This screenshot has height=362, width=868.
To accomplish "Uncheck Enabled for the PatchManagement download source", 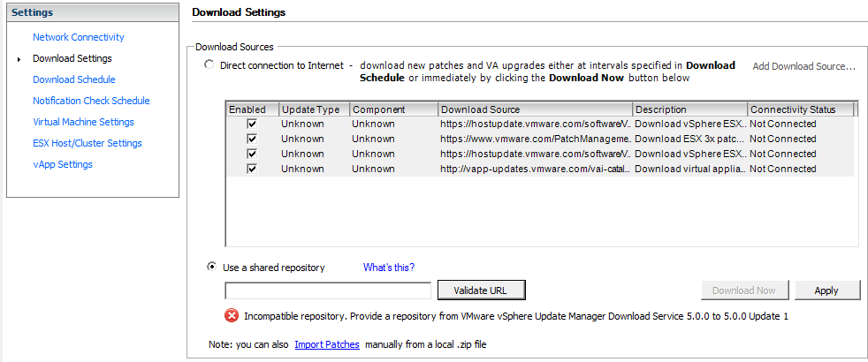I will pyautogui.click(x=252, y=139).
